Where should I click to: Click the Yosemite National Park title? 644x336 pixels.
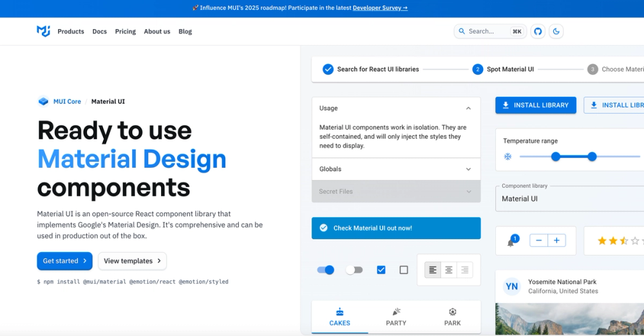point(562,282)
